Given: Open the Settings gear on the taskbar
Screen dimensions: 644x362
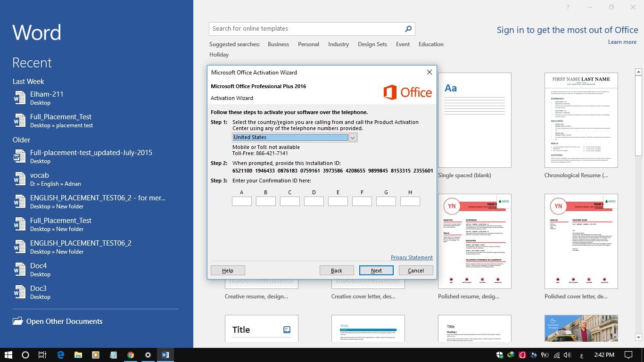Looking at the screenshot, I should [x=148, y=355].
